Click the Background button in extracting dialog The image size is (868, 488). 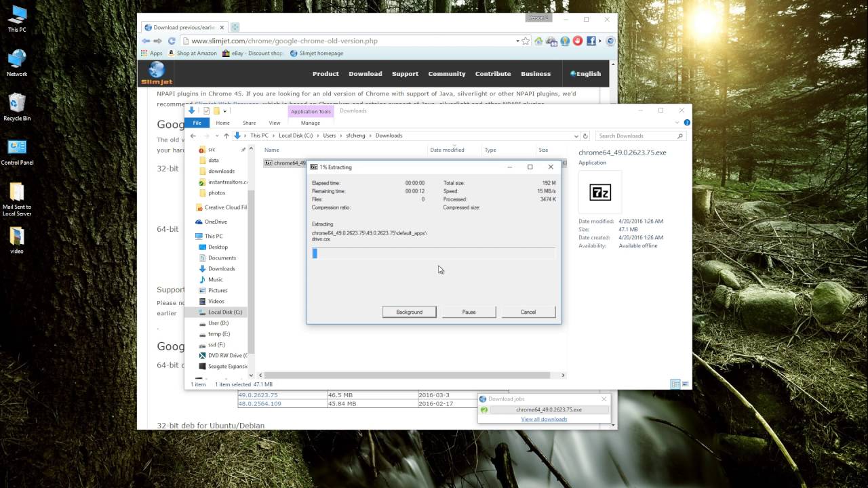(x=409, y=312)
